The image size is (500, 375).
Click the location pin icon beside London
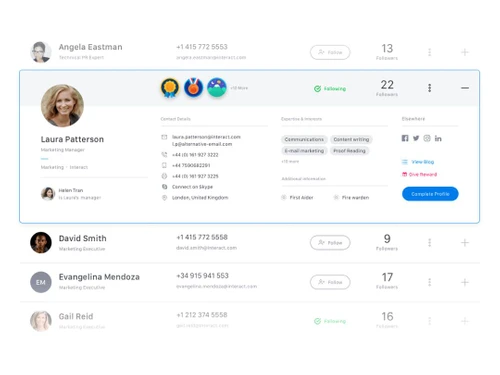click(164, 198)
